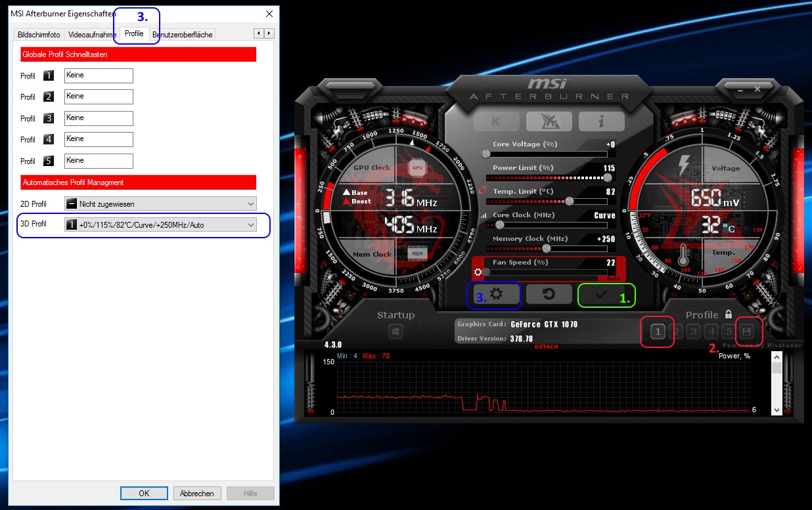Click the Fan Speed slider handle
812x510 pixels.
[x=486, y=272]
